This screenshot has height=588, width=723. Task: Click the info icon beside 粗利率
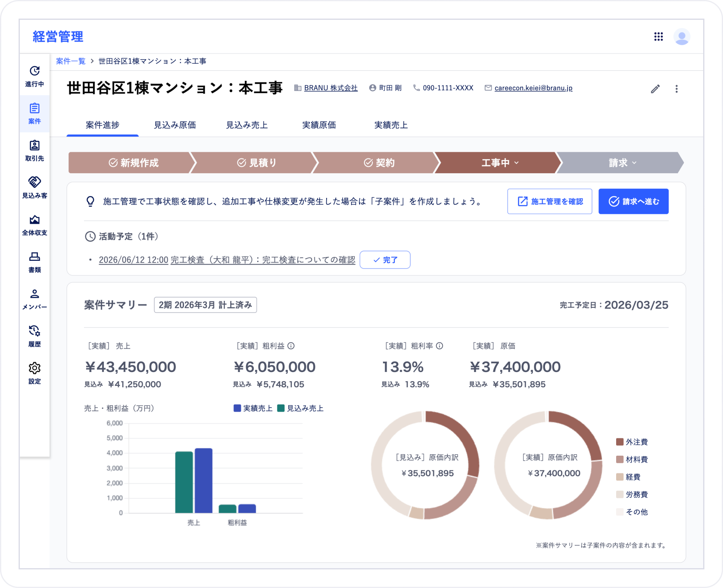pos(439,346)
